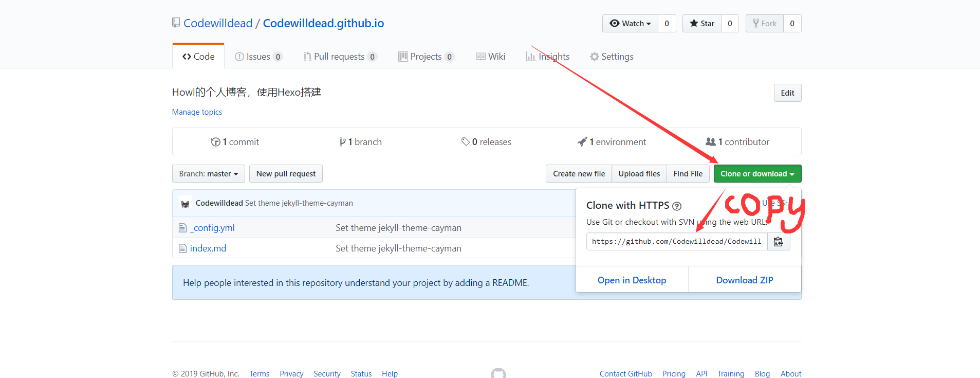Open latest commit message Set theme jekyll-theme-cayman

tap(299, 203)
